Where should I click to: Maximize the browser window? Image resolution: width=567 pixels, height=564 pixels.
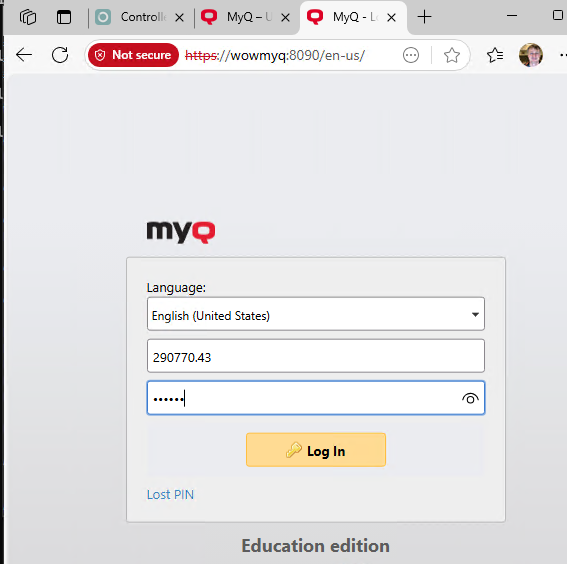(558, 16)
